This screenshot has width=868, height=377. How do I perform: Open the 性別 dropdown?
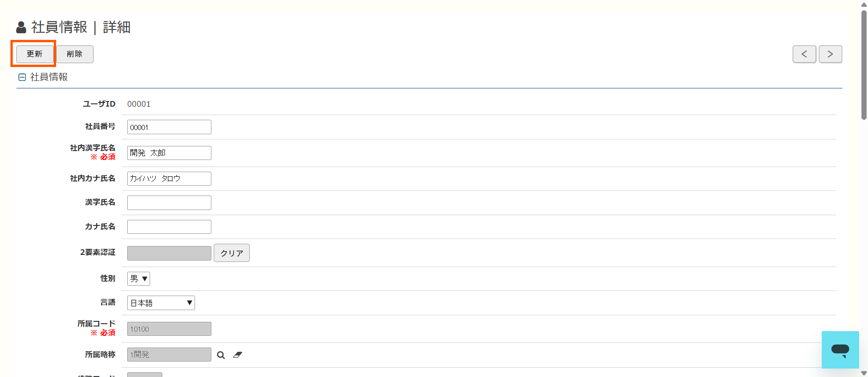(138, 279)
